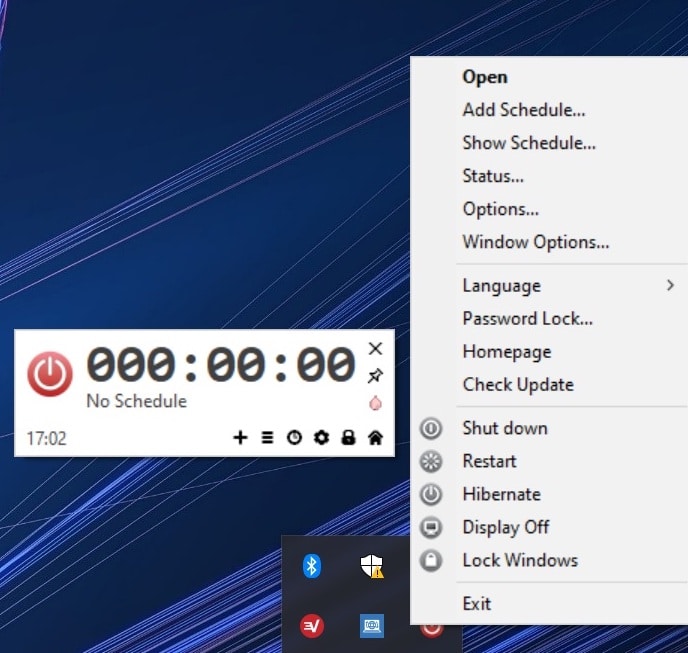Click Check Update in the menu
Screen dimensions: 688x653
tap(518, 385)
